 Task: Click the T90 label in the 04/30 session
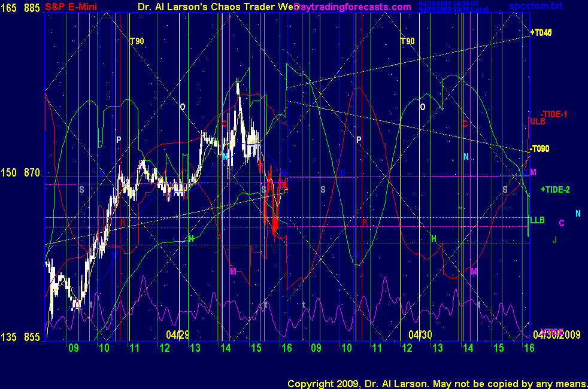(x=407, y=41)
